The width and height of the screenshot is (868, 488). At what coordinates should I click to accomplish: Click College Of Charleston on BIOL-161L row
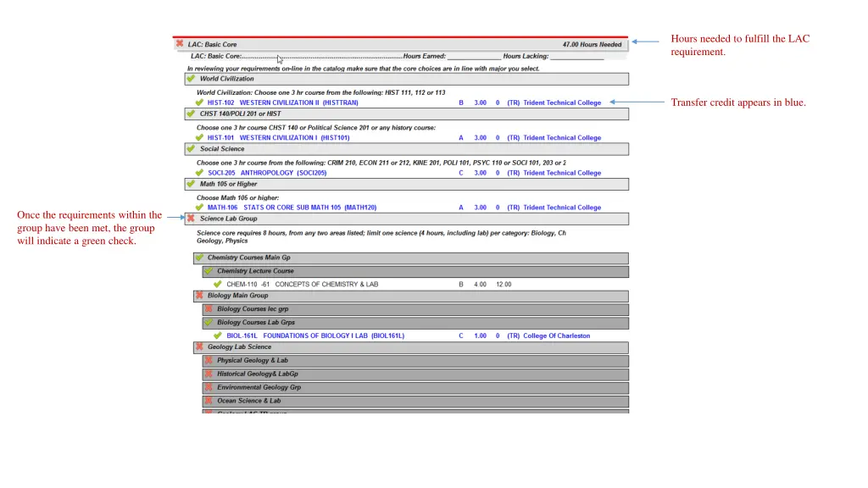click(x=556, y=335)
